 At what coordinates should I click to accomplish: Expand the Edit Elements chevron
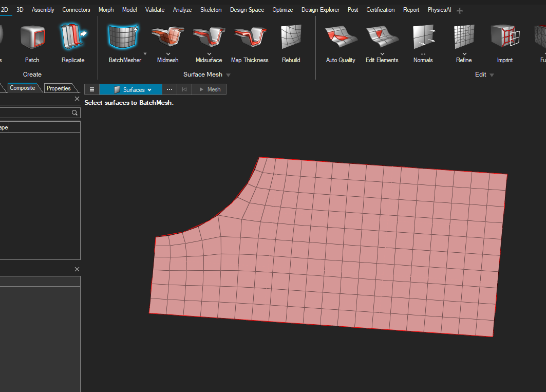[x=382, y=53]
